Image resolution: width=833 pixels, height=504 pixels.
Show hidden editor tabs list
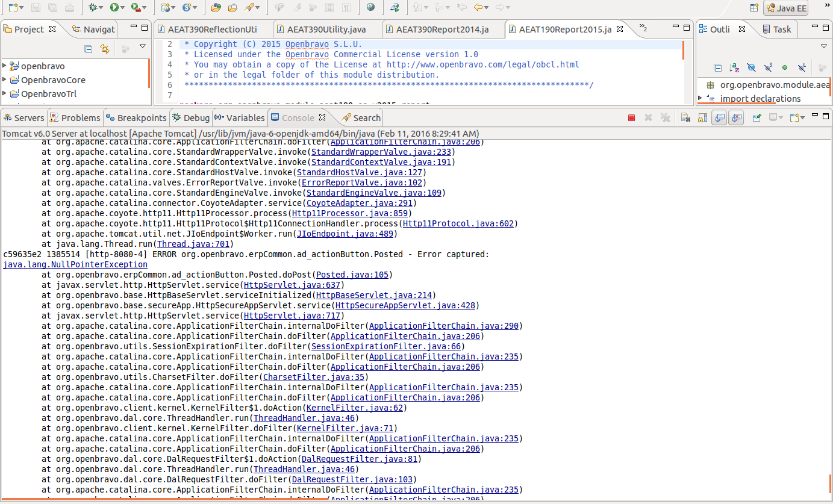(643, 28)
